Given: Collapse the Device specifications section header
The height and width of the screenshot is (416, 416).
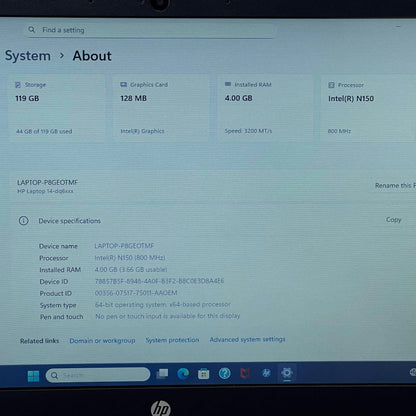Looking at the screenshot, I should click(x=213, y=220).
